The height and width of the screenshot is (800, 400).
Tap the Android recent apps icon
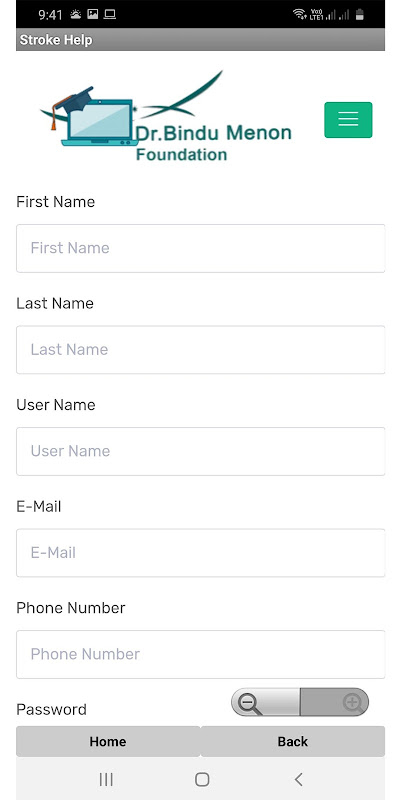point(106,779)
